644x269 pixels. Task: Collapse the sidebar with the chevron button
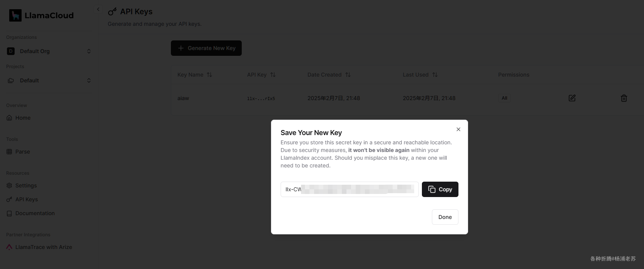pyautogui.click(x=98, y=9)
